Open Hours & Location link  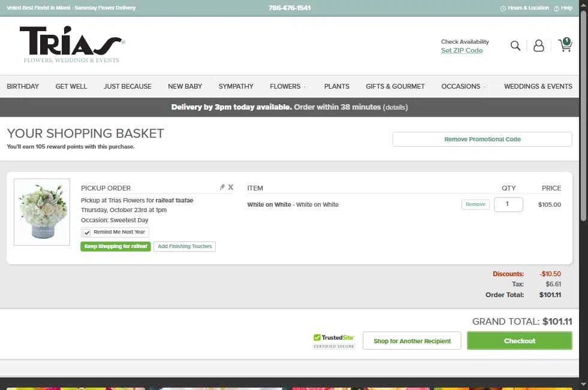click(x=524, y=8)
